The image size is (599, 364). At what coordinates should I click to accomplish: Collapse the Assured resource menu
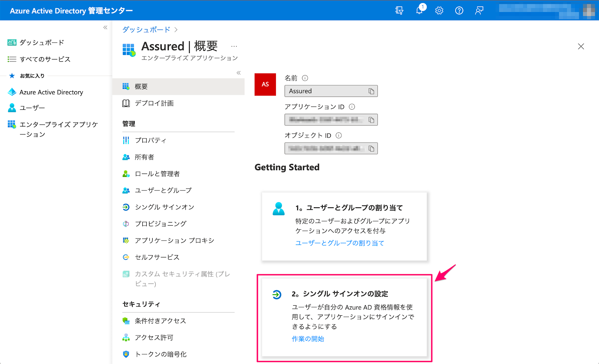(238, 73)
